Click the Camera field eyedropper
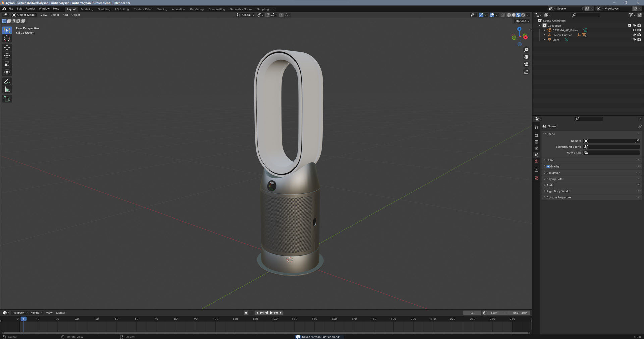 click(x=637, y=141)
